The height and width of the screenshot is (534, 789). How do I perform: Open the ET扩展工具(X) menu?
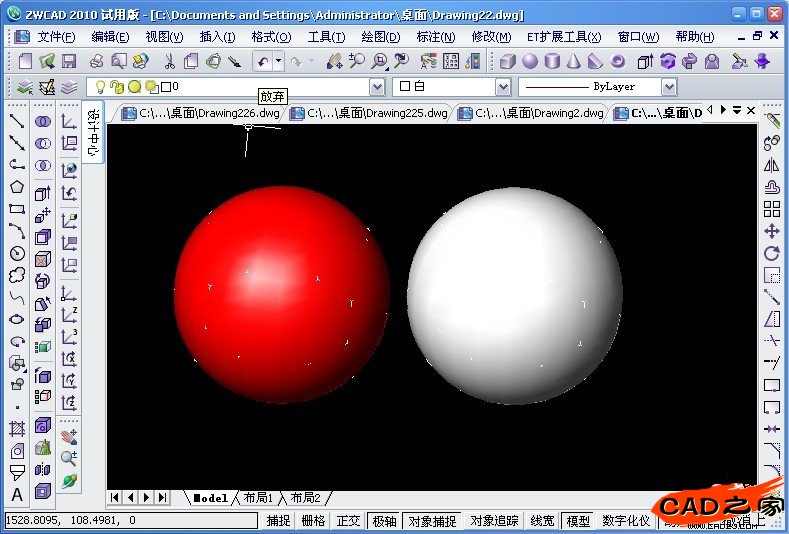pyautogui.click(x=564, y=37)
